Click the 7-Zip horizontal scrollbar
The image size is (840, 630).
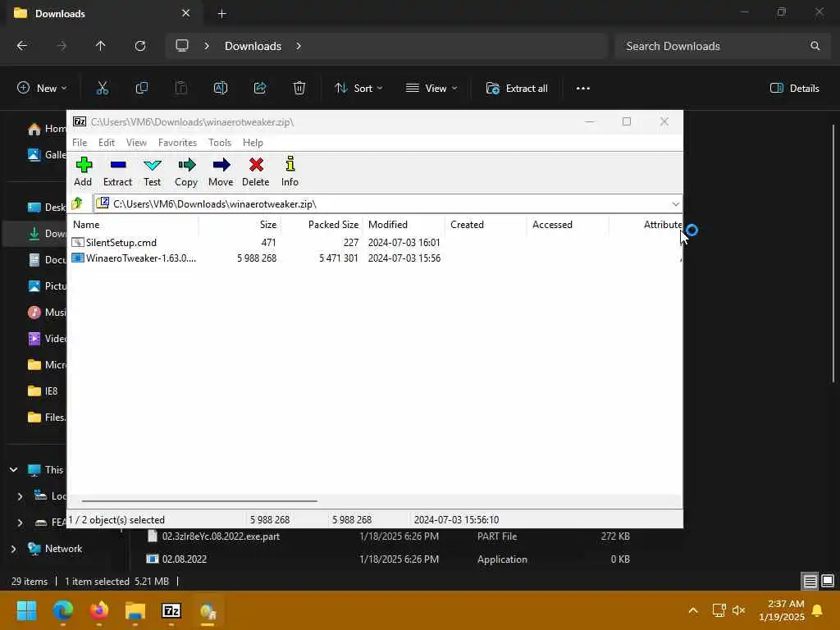tap(199, 501)
